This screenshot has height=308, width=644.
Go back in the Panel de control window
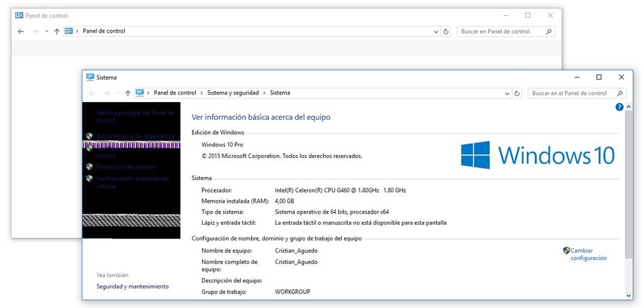tap(21, 31)
